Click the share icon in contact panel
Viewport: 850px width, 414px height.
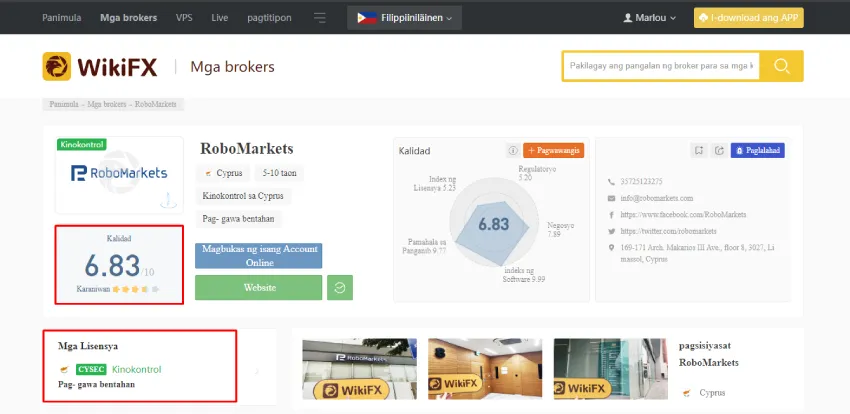(719, 151)
